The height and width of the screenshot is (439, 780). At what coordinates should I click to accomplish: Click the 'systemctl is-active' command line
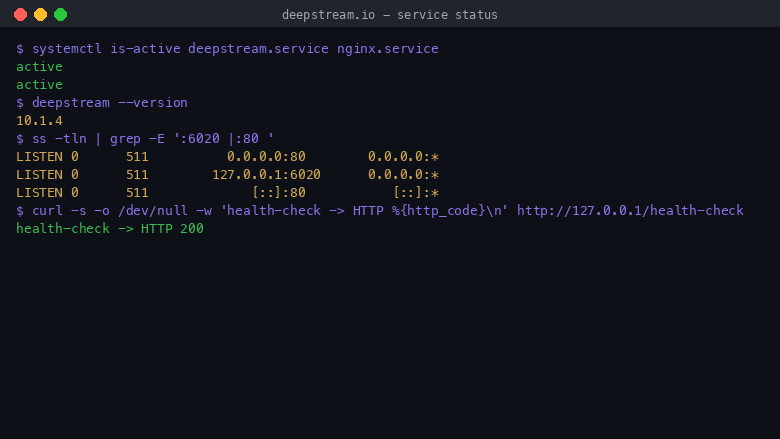227,49
